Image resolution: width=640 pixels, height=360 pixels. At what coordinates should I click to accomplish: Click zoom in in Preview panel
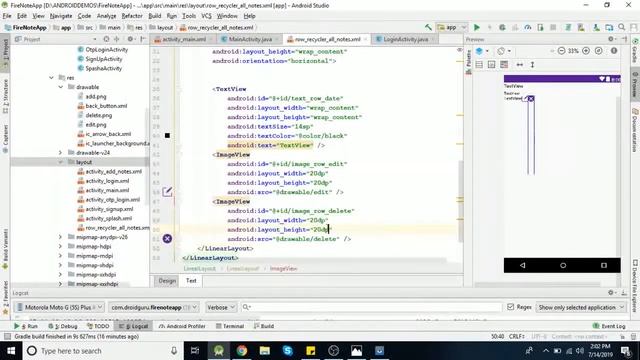click(x=586, y=51)
